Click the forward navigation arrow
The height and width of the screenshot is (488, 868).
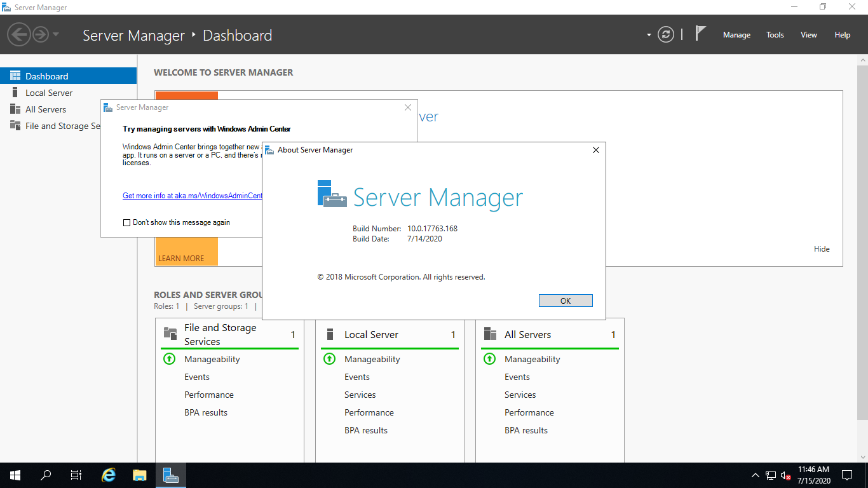[x=41, y=34]
